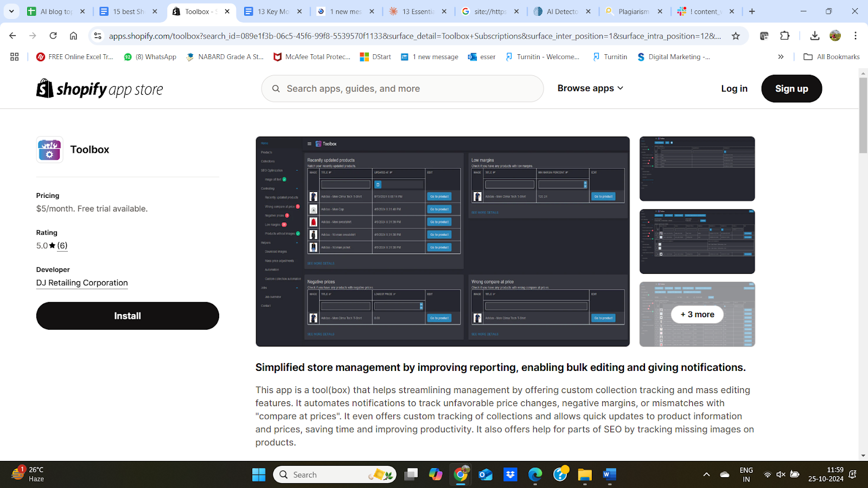Open Windows Start menu
868x488 pixels.
pyautogui.click(x=259, y=475)
